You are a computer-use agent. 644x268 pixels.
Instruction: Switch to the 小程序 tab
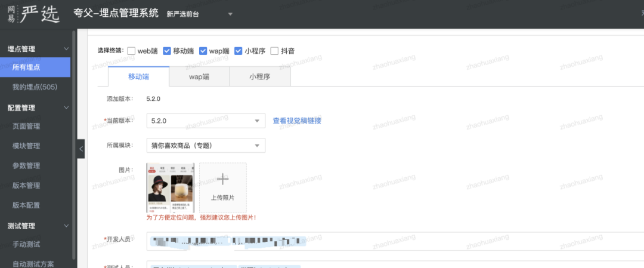coord(260,76)
